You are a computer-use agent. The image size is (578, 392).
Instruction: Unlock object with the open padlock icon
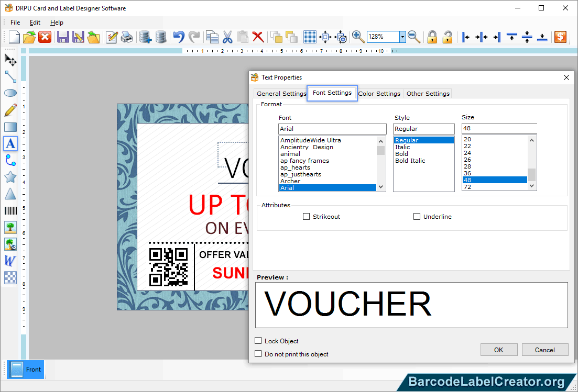[x=447, y=37]
